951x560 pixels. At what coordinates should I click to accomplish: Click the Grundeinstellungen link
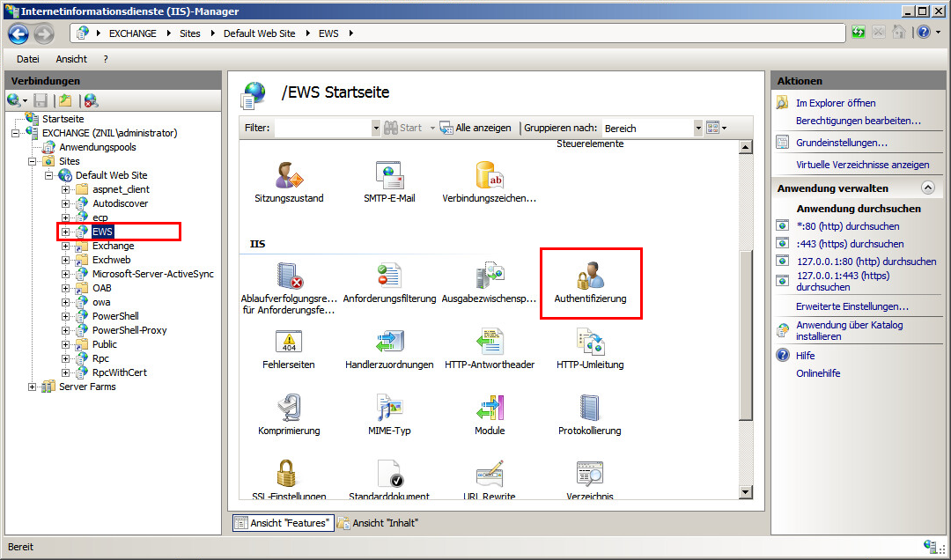[841, 143]
